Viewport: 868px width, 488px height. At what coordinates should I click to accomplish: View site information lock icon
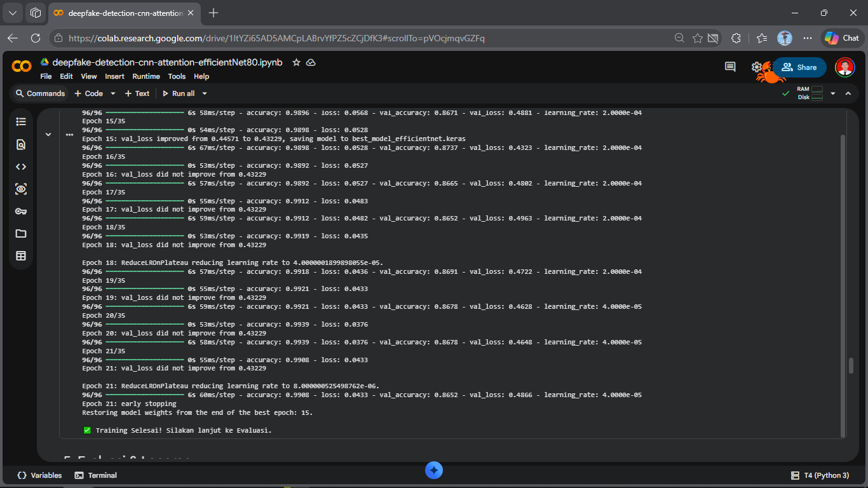pyautogui.click(x=58, y=38)
